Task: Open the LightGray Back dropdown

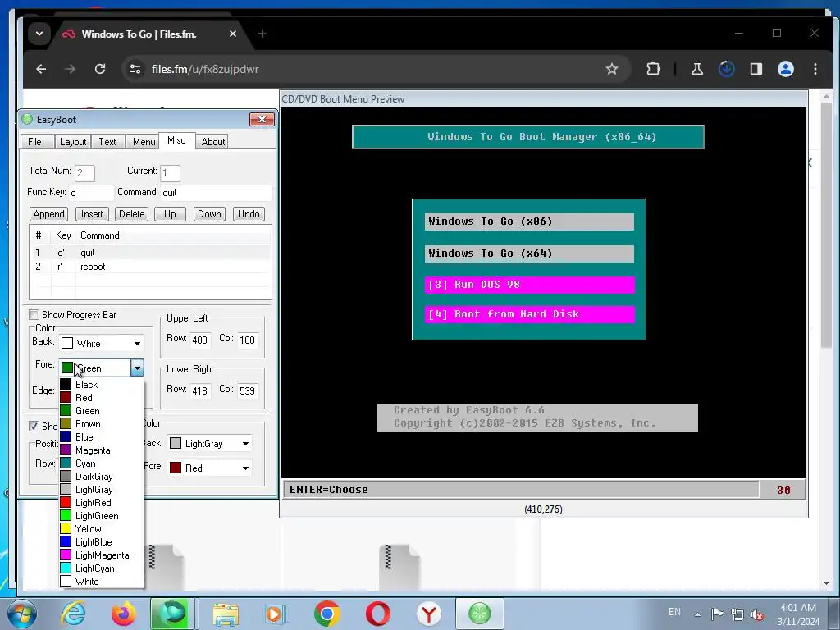Action: tap(210, 443)
